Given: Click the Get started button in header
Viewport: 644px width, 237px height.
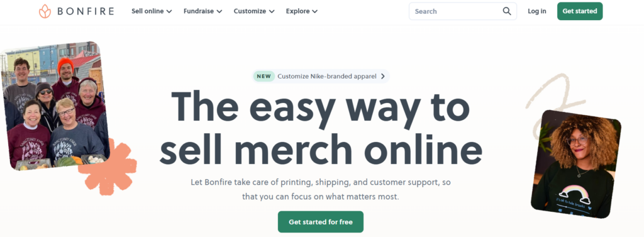Looking at the screenshot, I should tap(580, 11).
